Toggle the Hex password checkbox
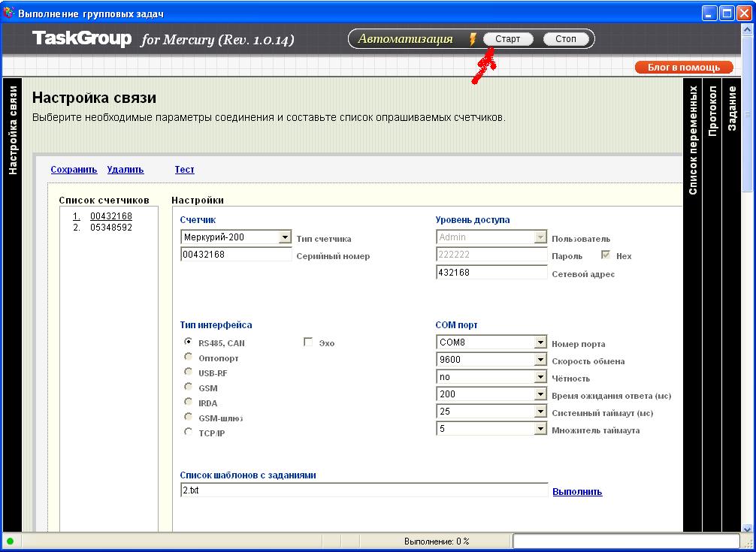This screenshot has width=756, height=552. 606,255
